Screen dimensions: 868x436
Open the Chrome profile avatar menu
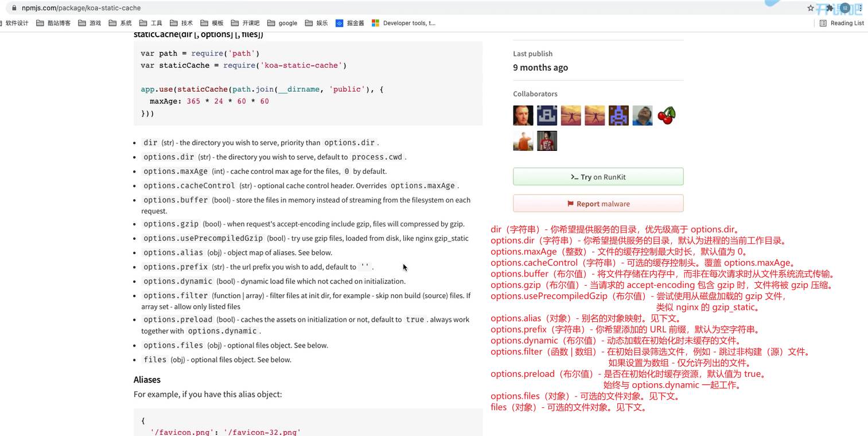[845, 7]
